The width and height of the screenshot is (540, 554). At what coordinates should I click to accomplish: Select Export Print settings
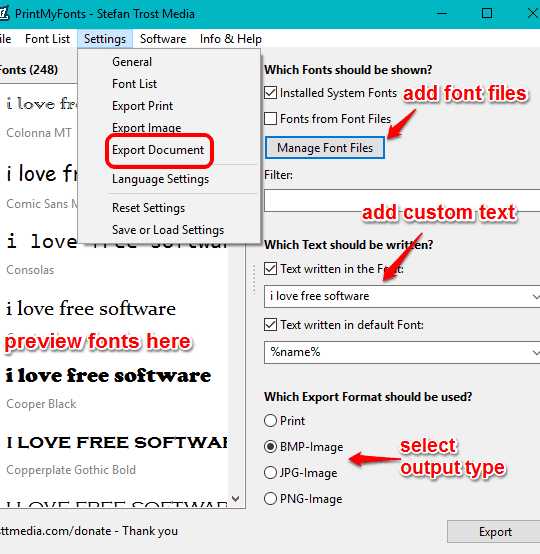[x=169, y=106]
